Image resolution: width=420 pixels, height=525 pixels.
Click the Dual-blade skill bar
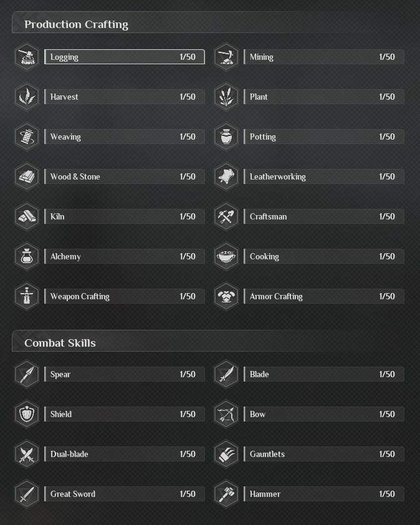pos(125,454)
